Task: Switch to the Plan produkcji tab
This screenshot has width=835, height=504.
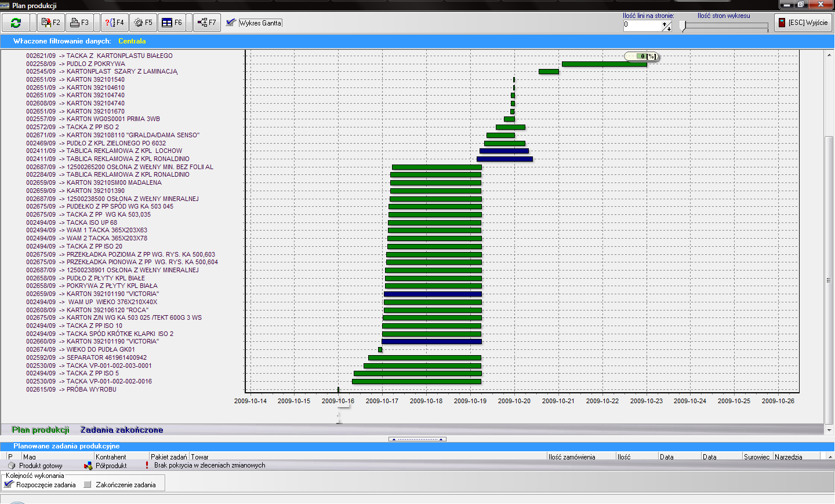Action: tap(41, 430)
